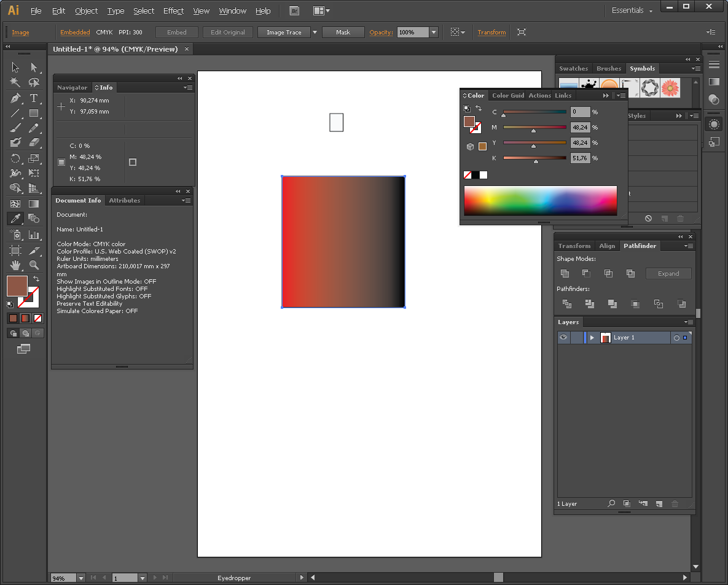728x585 pixels.
Task: Toggle the lock column for Layer 1
Action: click(x=576, y=338)
